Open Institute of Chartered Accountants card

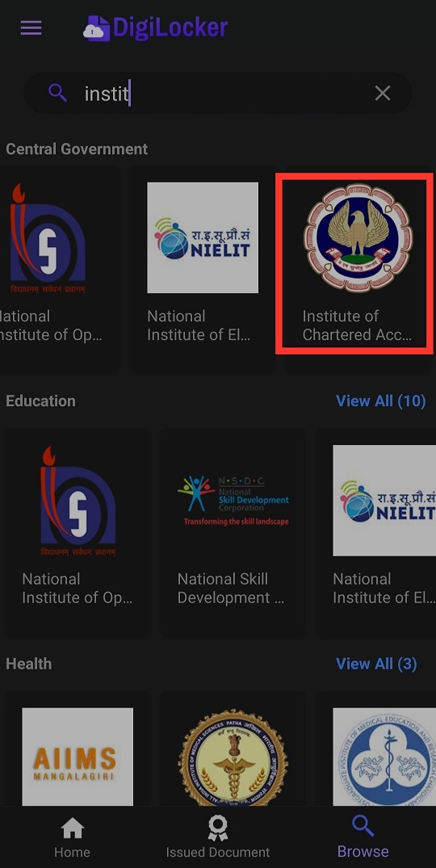tap(358, 269)
